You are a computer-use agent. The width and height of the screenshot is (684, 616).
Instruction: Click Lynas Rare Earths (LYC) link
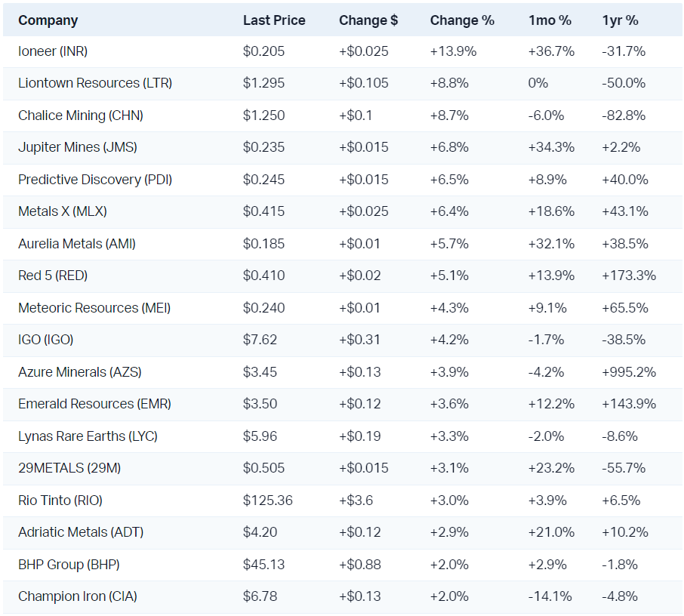tap(88, 436)
